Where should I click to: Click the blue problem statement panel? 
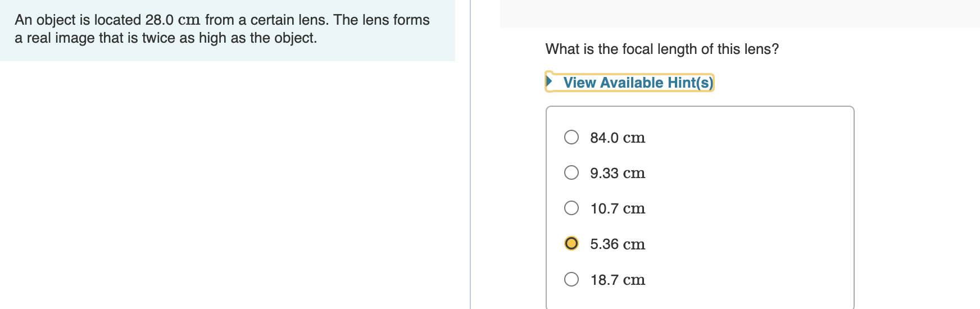(228, 30)
